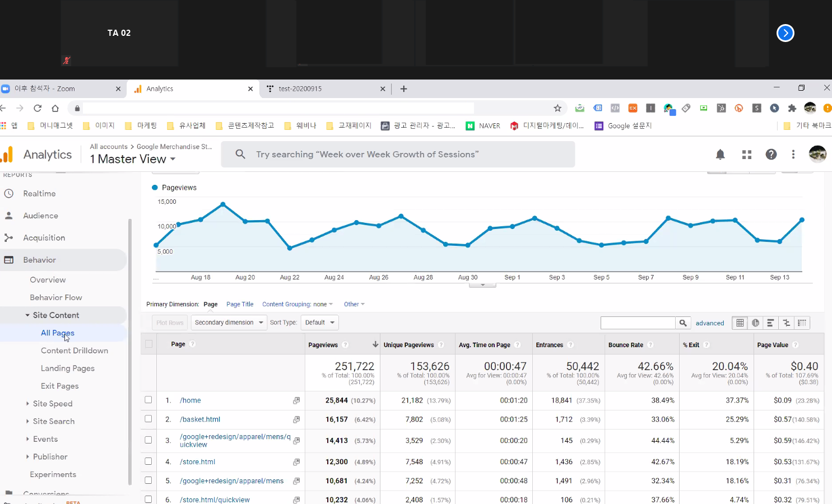Click the table search magnifier button
832x504 pixels.
[683, 323]
